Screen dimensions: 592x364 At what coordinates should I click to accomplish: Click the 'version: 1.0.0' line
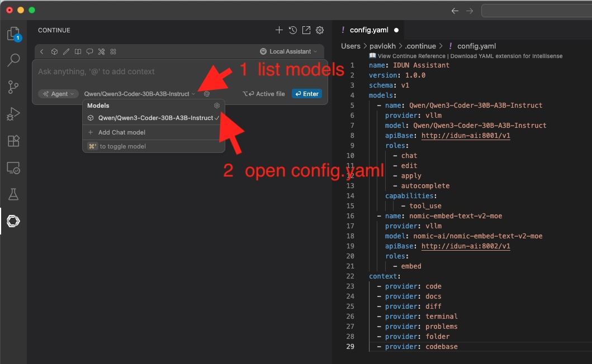tap(397, 75)
